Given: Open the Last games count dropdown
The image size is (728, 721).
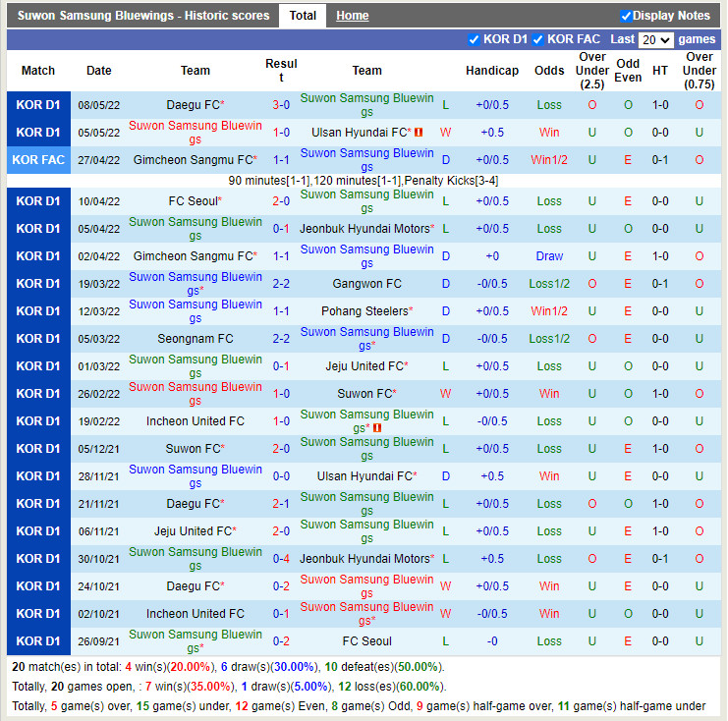Looking at the screenshot, I should (655, 40).
